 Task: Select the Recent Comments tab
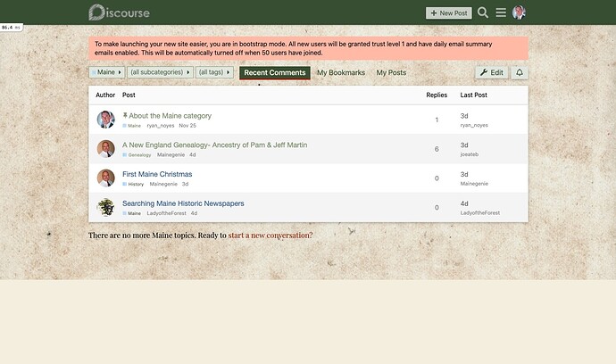point(275,72)
